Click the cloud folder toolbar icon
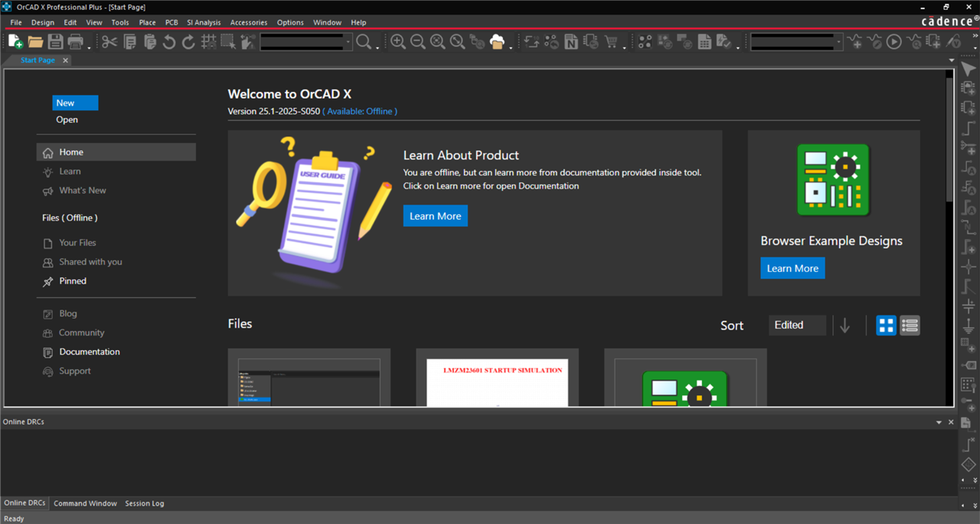The image size is (980, 524). coord(497,41)
